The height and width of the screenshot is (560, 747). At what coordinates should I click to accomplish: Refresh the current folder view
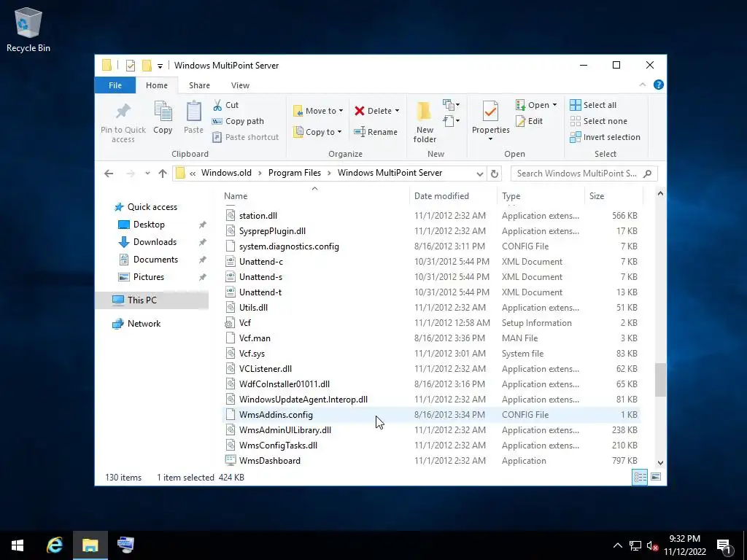(495, 174)
